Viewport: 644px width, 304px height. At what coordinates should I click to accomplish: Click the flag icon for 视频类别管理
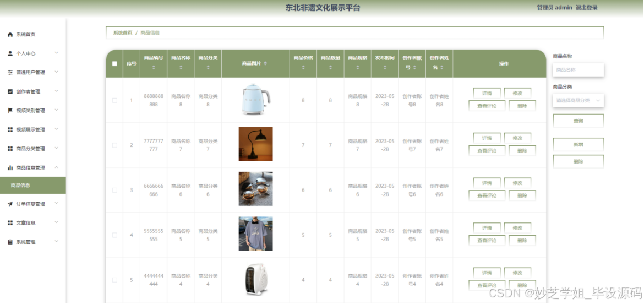10,111
